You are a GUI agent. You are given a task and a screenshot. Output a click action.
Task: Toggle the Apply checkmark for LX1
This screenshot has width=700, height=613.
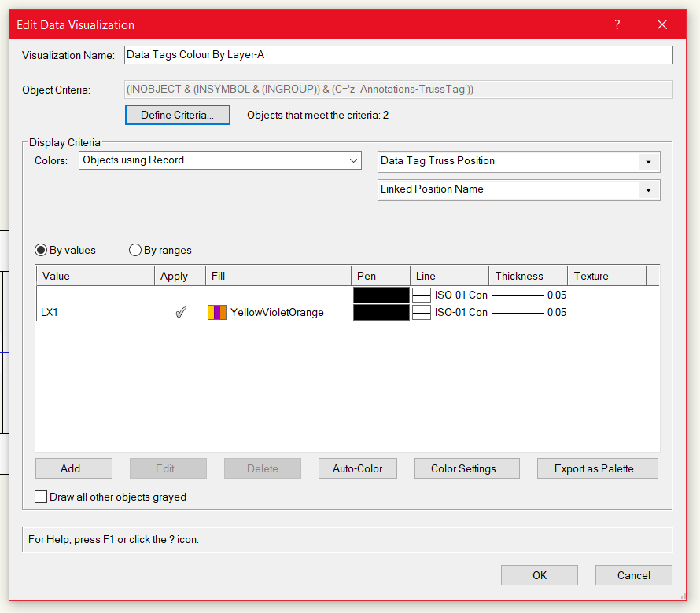coord(181,311)
